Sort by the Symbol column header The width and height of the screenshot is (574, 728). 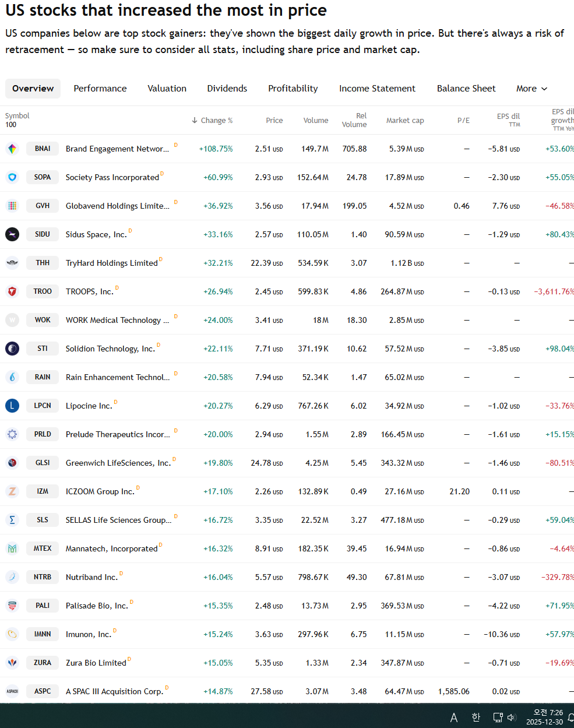[x=17, y=115]
